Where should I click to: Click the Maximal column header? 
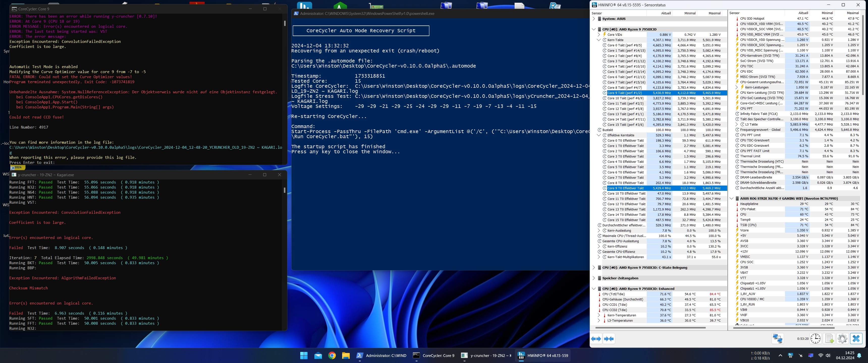tap(714, 13)
